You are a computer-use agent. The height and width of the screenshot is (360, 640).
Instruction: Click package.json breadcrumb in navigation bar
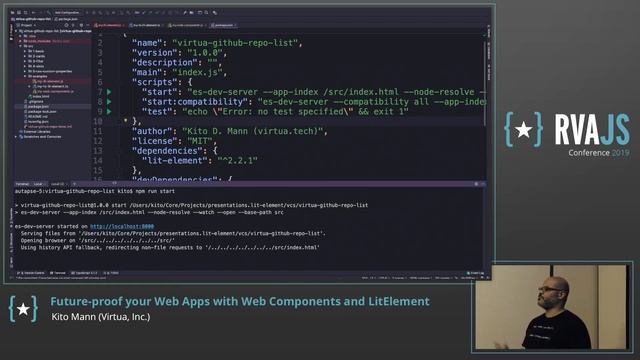click(x=66, y=19)
